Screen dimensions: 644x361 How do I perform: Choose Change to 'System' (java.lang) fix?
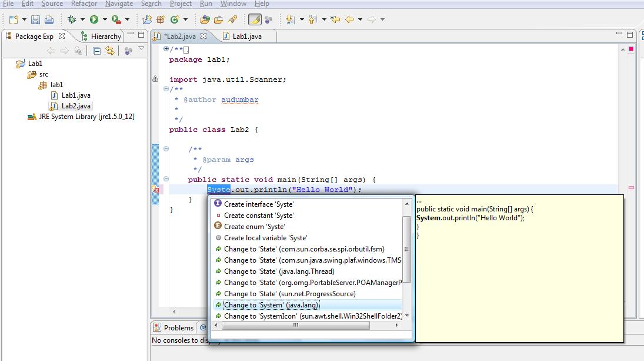308,305
